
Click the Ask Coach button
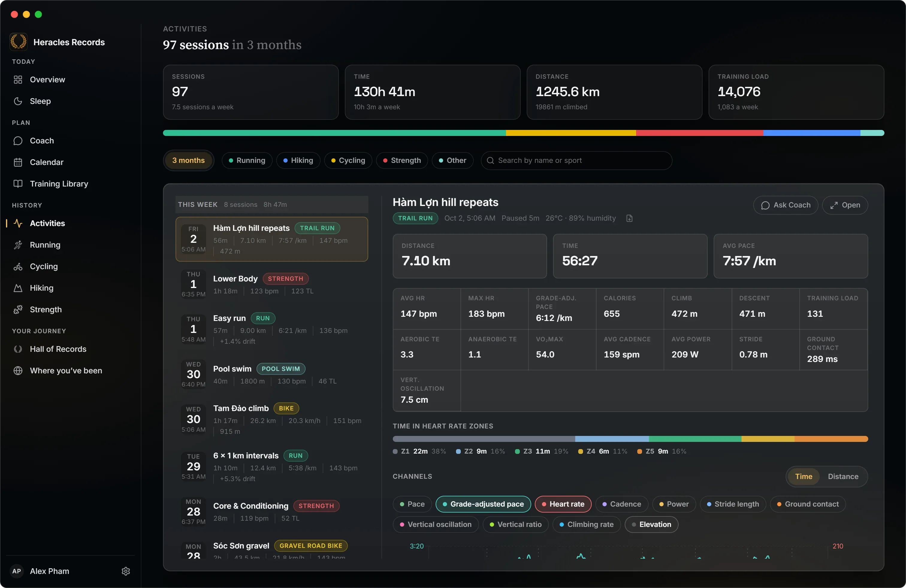pos(785,205)
